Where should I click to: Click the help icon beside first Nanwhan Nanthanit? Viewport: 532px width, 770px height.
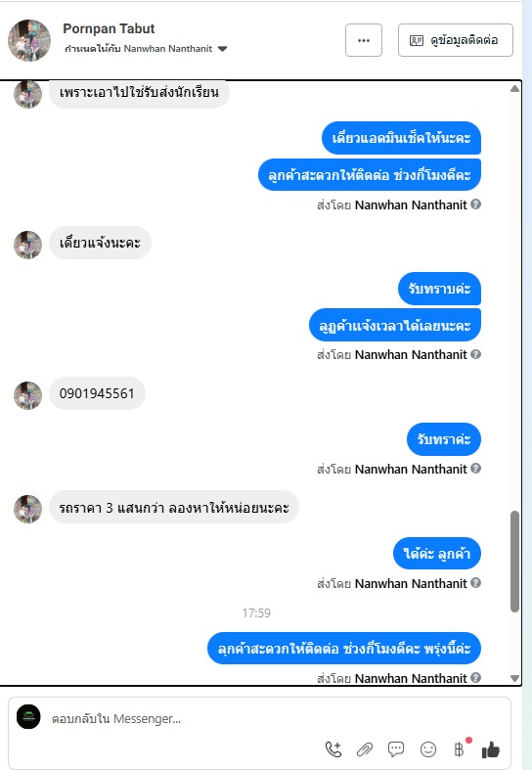point(475,204)
